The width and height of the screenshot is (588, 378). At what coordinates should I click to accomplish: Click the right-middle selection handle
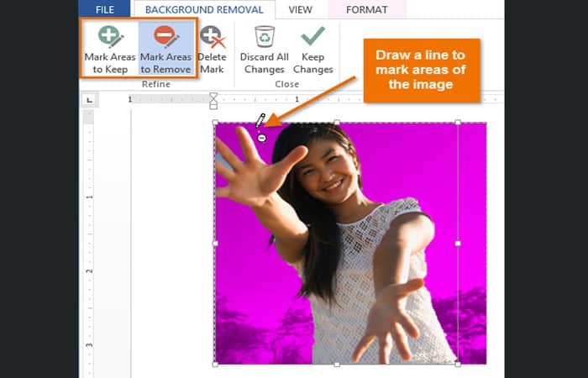pyautogui.click(x=458, y=244)
